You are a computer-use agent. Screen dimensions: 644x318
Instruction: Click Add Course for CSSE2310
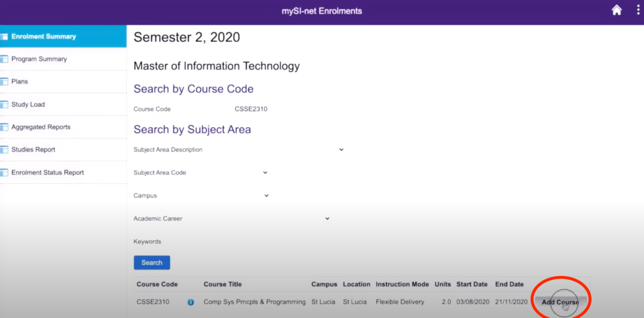560,302
